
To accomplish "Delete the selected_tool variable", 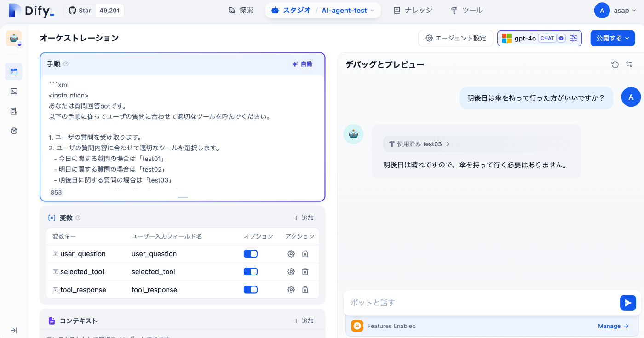I will 305,272.
